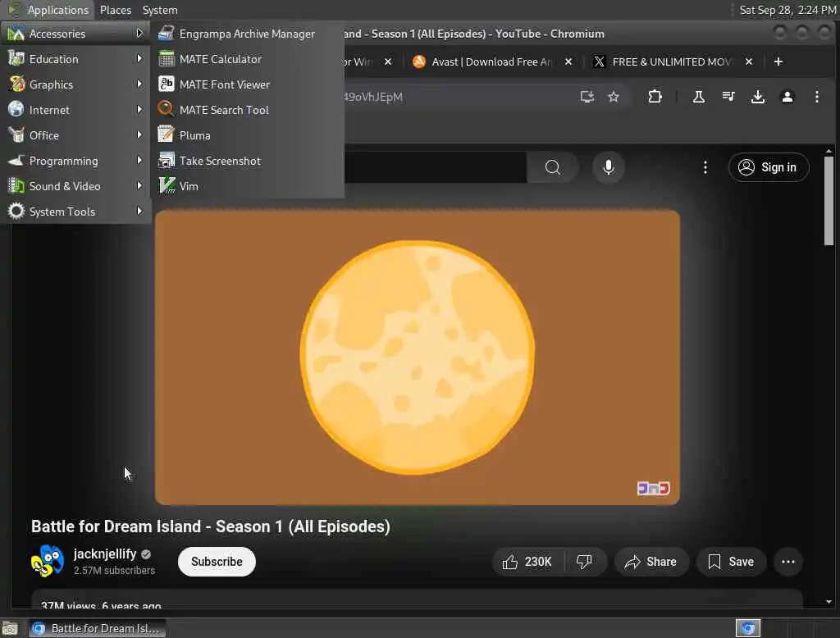840x638 pixels.
Task: Close the FREE & UNLIMITED MOV tab
Action: tap(749, 62)
